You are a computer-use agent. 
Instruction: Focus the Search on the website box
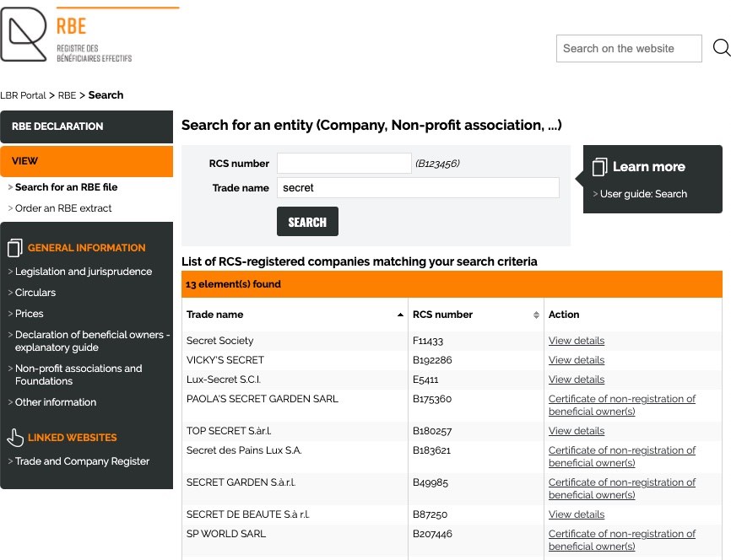pyautogui.click(x=629, y=49)
